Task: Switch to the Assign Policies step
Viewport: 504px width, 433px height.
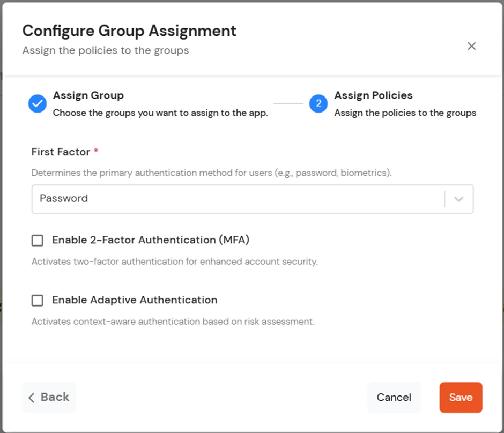Action: (x=373, y=95)
